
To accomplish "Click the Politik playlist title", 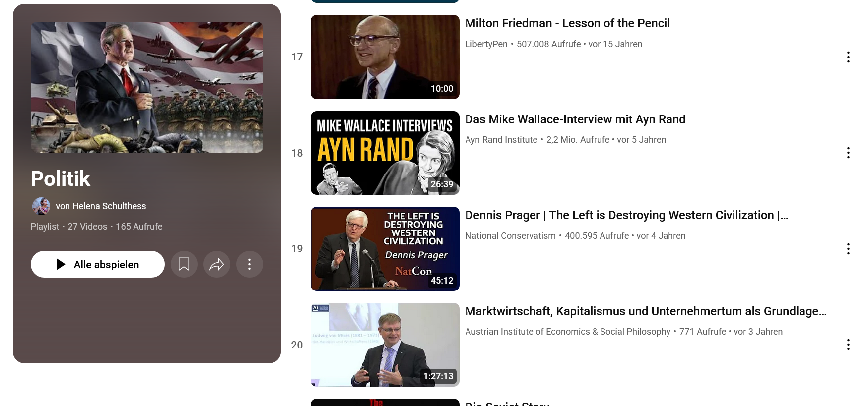I will [x=61, y=178].
